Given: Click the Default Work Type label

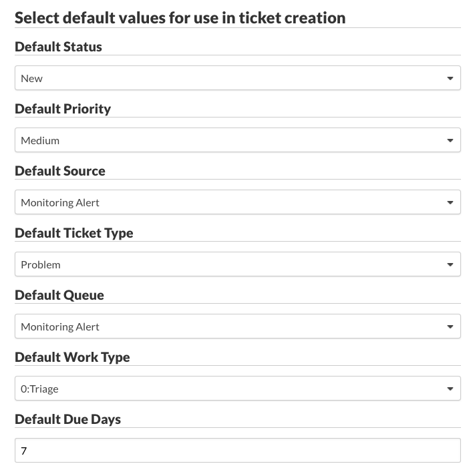Looking at the screenshot, I should 72,357.
